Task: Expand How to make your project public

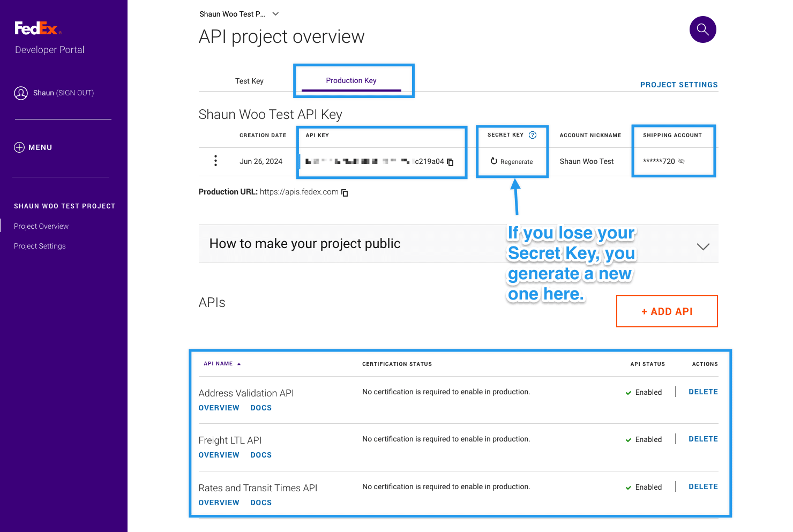Action: 702,246
